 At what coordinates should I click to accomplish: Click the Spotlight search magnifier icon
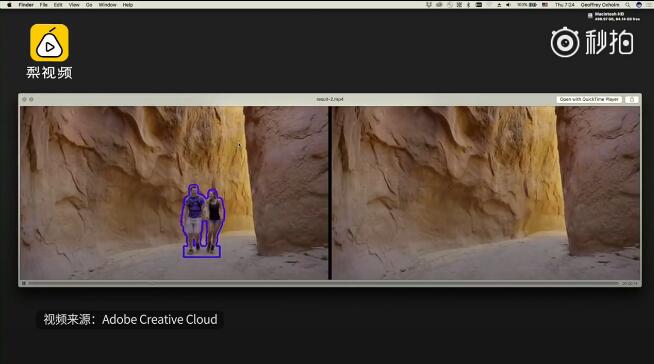point(627,5)
